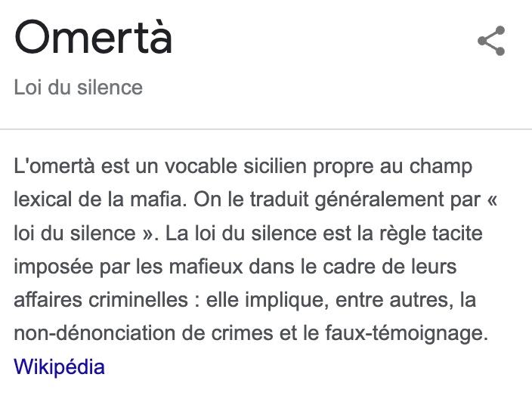This screenshot has height=405, width=532.
Task: Click the Omertà heading title
Action: 93,37
